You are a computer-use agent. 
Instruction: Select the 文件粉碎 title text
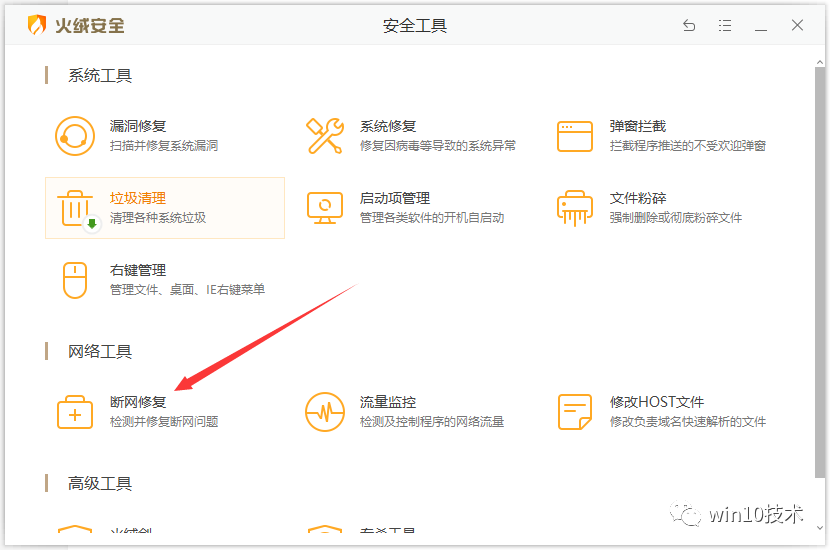point(638,198)
